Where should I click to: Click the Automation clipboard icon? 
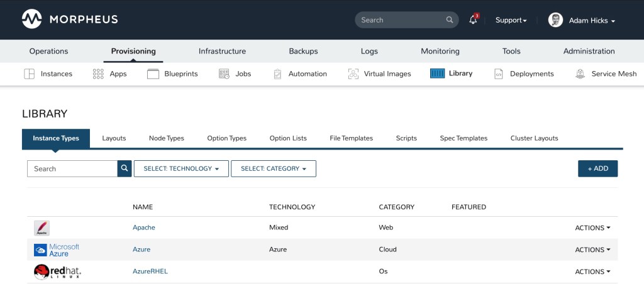coord(277,74)
